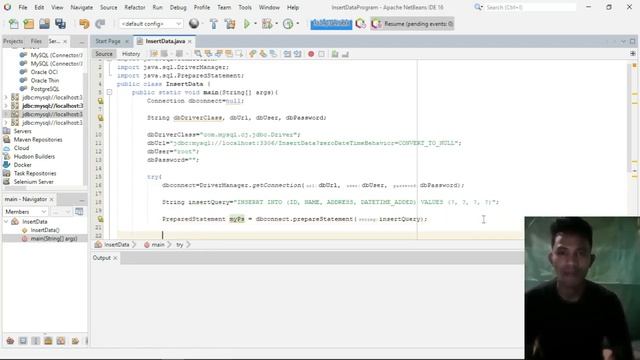Collapse the main method code fold
The width and height of the screenshot is (640, 360).
pyautogui.click(x=109, y=93)
